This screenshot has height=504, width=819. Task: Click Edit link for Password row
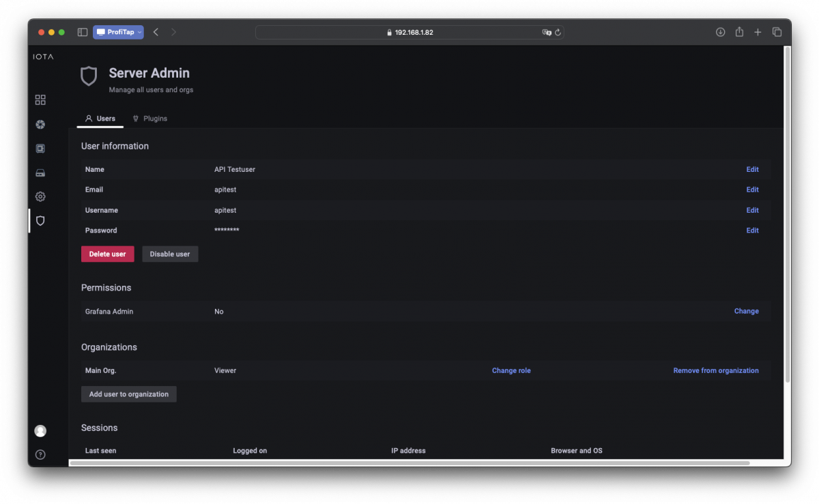pos(752,231)
